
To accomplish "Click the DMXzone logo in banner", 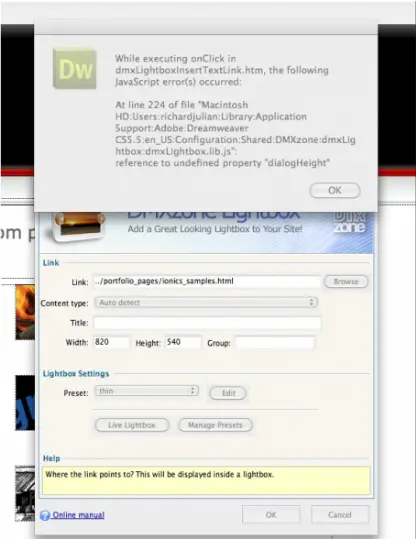I will tap(349, 223).
